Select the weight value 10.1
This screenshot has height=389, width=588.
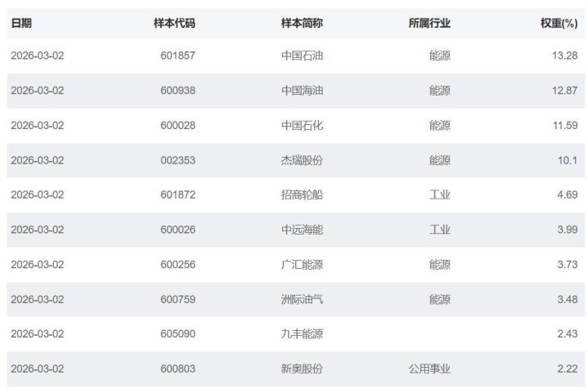568,160
